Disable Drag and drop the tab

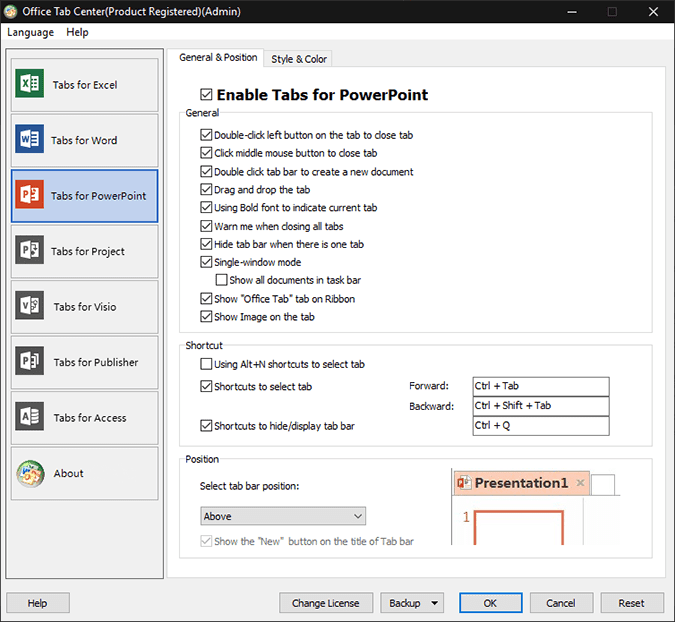(206, 189)
